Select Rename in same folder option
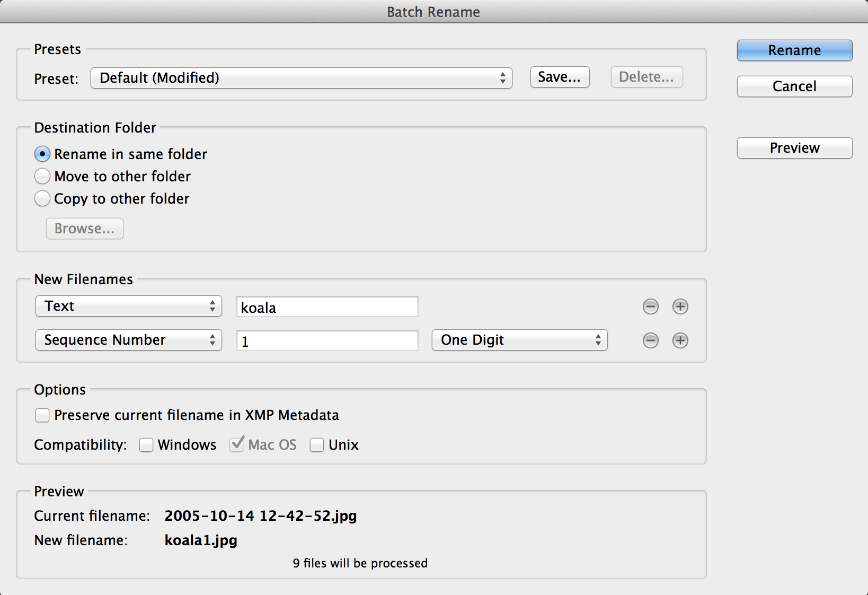 coord(42,154)
